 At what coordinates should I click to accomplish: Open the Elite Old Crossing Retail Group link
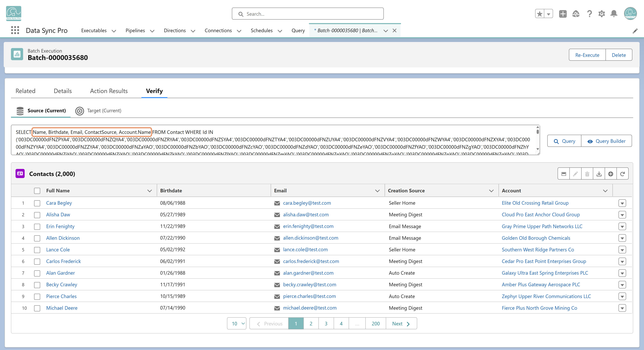tap(535, 203)
